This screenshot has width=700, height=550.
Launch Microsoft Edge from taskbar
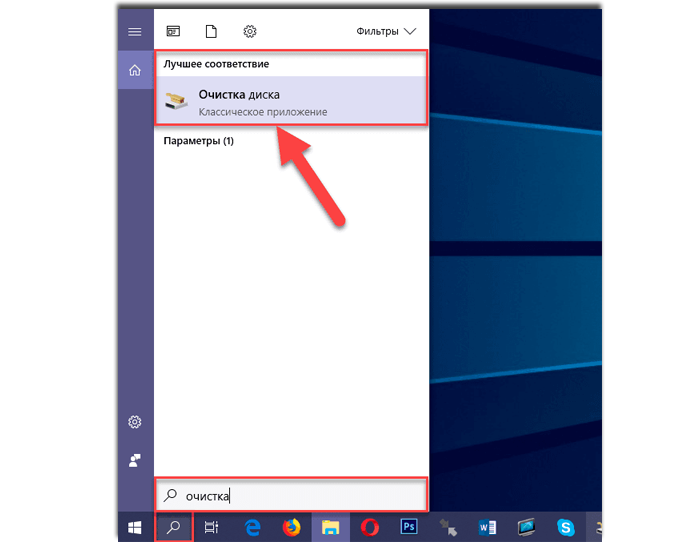click(x=252, y=526)
